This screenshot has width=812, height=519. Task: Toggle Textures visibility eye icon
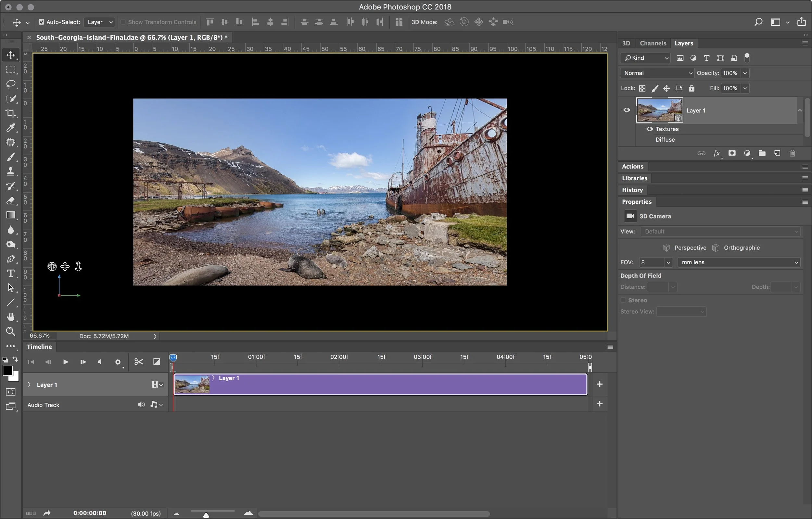coord(650,129)
